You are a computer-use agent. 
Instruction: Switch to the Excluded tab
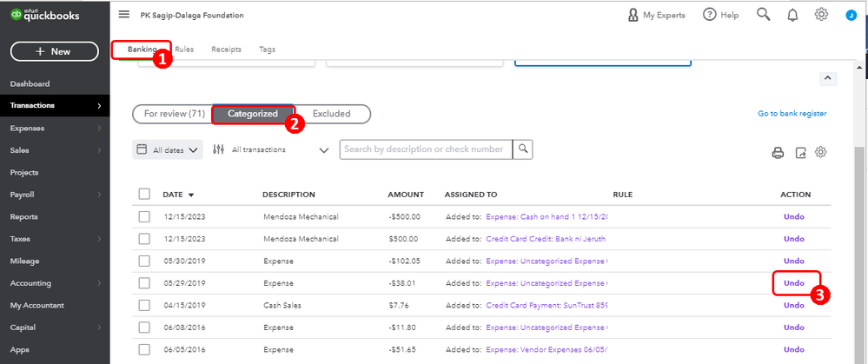pyautogui.click(x=331, y=114)
